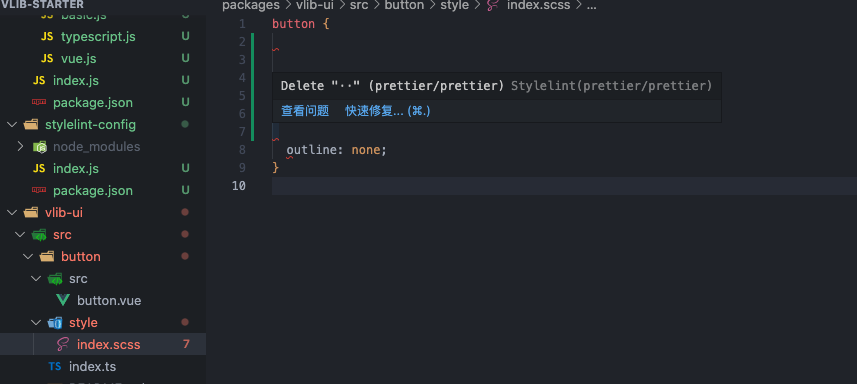
Task: Collapse the button folder chevron
Action: tap(28, 256)
